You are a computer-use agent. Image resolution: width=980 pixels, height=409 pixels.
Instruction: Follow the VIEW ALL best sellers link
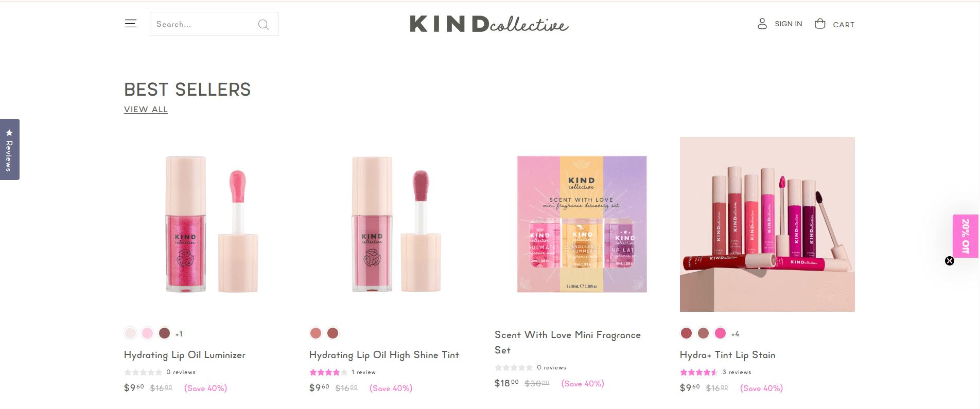(146, 110)
